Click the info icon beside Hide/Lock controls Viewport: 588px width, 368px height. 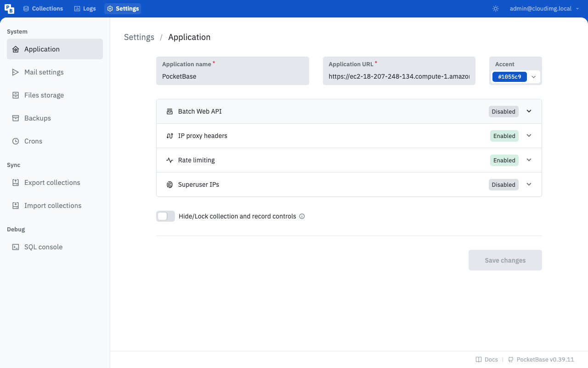point(302,216)
